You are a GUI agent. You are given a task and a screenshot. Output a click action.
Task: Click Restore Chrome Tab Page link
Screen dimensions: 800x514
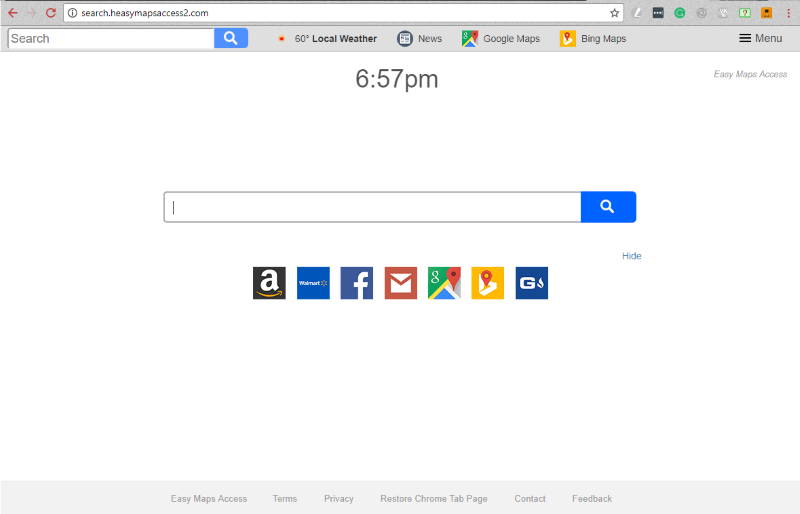coord(433,498)
